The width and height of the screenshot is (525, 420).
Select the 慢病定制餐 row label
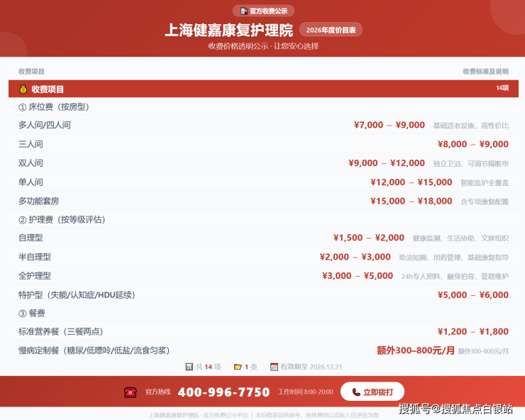click(94, 350)
